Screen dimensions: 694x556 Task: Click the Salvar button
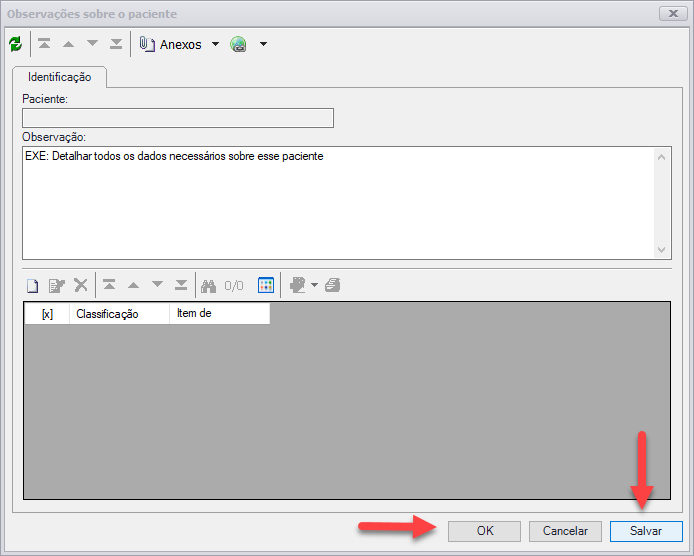point(646,531)
